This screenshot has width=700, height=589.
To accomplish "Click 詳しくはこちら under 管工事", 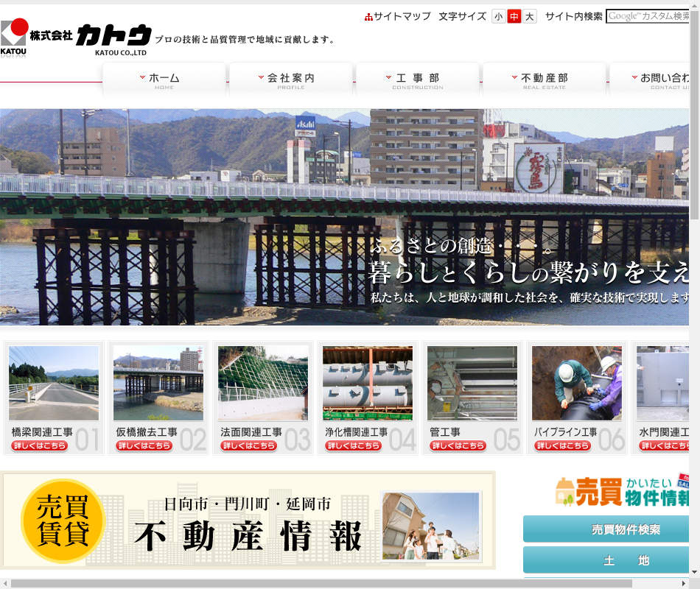I will pyautogui.click(x=458, y=445).
